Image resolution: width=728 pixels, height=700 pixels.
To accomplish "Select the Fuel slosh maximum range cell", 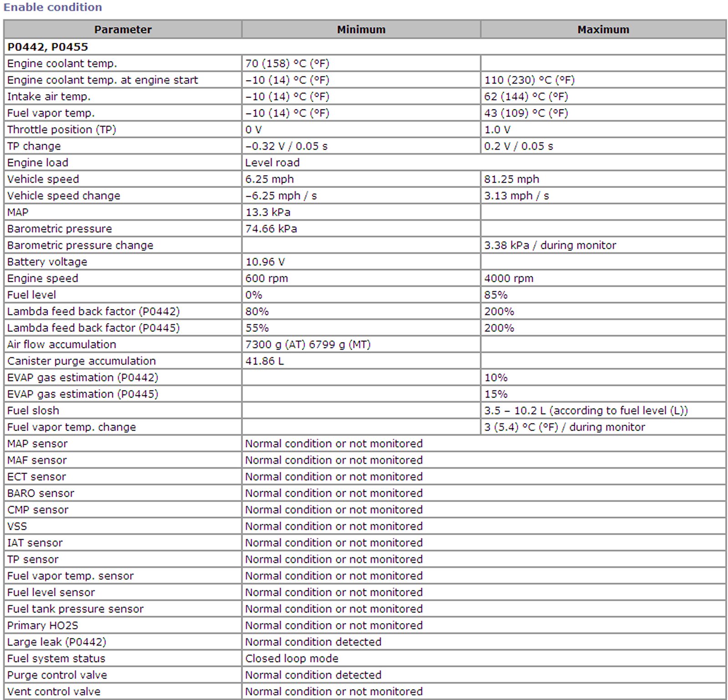I will pos(586,411).
